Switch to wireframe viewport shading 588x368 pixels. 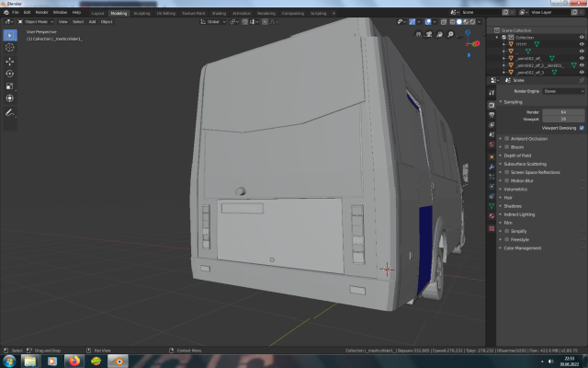453,22
